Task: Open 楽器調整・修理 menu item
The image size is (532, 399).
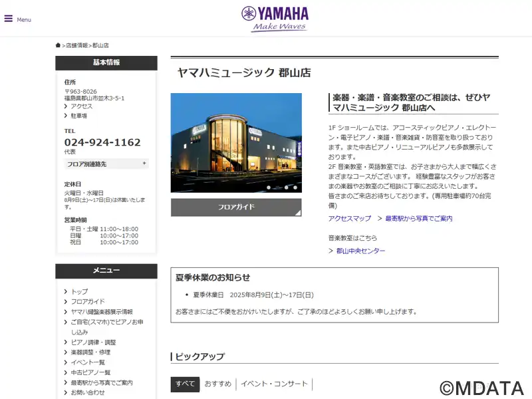Action: click(x=90, y=352)
